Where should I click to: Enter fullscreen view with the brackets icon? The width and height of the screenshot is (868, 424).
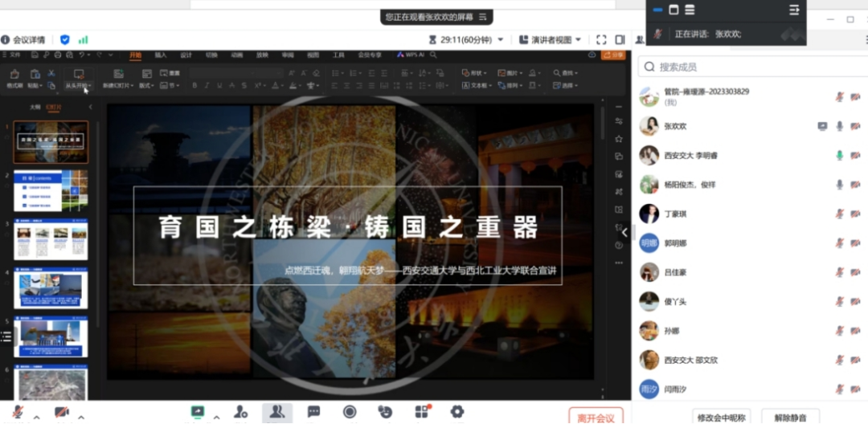(x=601, y=39)
